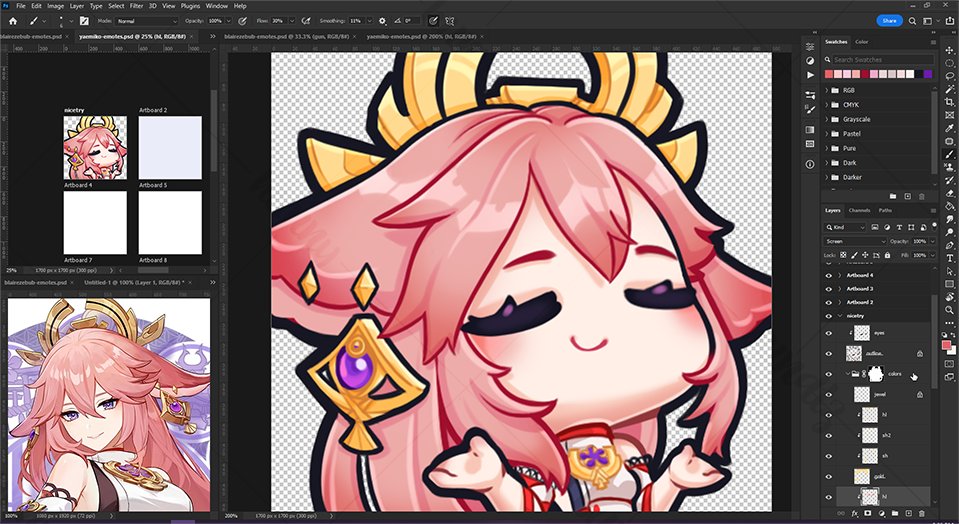The width and height of the screenshot is (959, 524).
Task: Select the outline layer thumbnail
Action: 853,353
